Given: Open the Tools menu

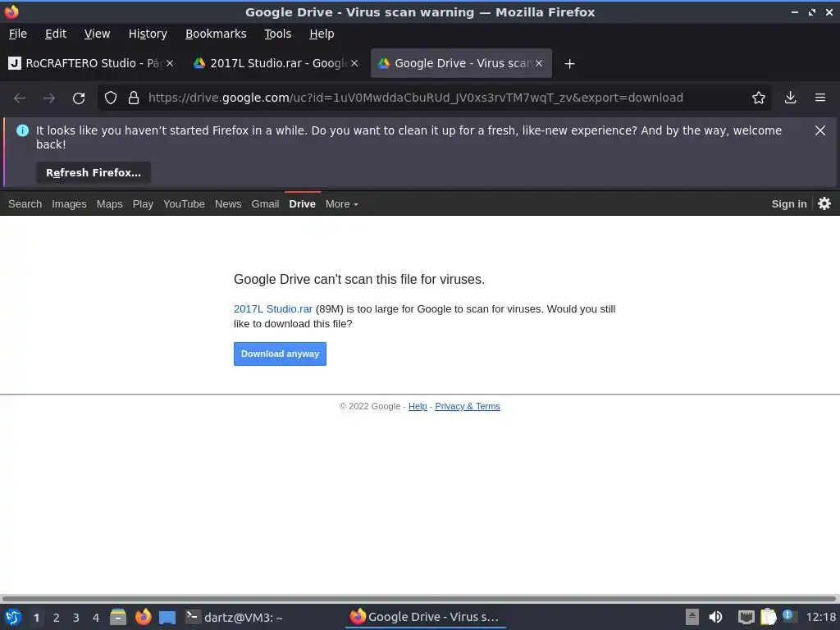Looking at the screenshot, I should [277, 34].
